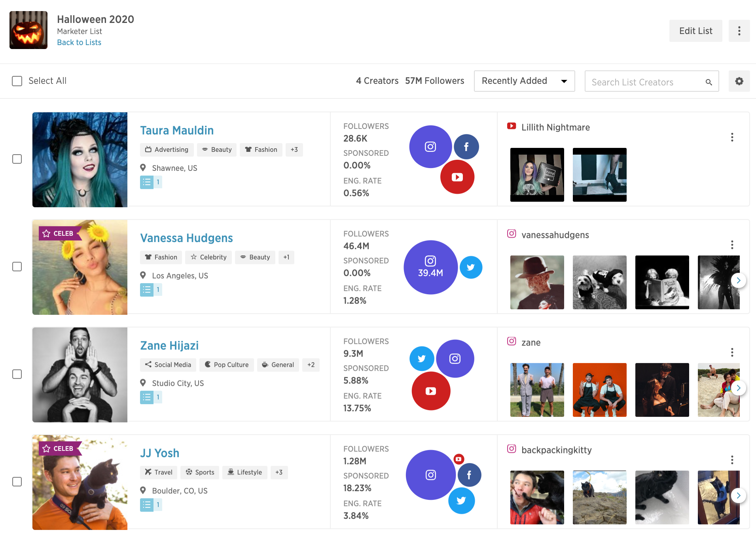Click the Halloween pumpkin list image
The width and height of the screenshot is (756, 537).
tap(28, 30)
